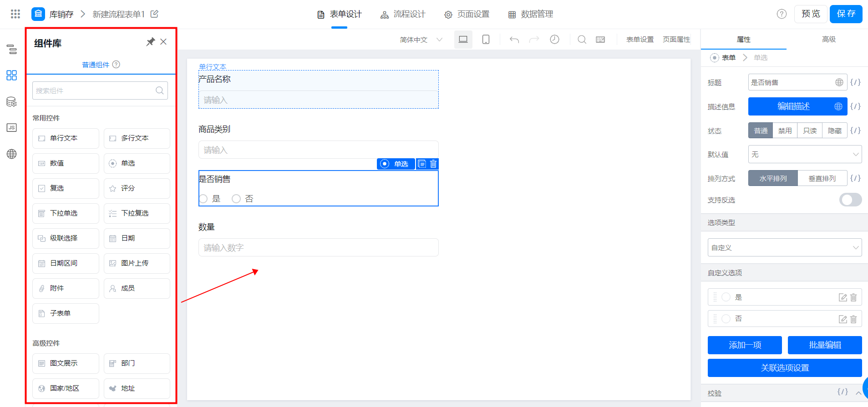Open the history clock icon

pyautogui.click(x=554, y=40)
